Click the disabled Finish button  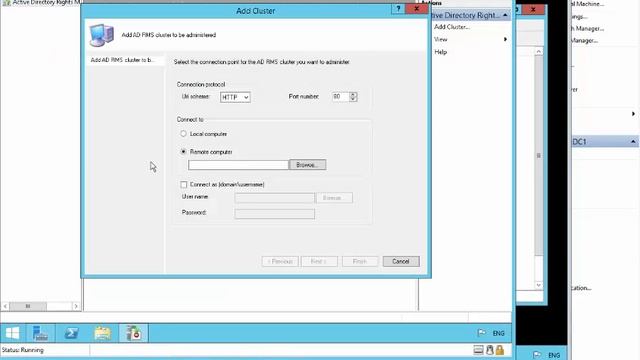tap(360, 261)
